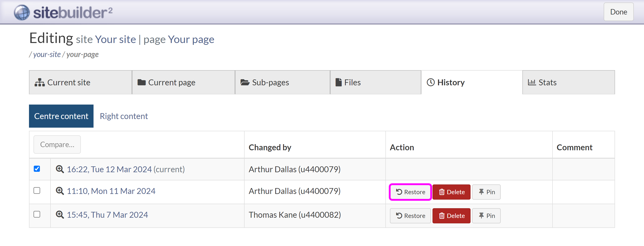Click magnifier icon beside 11:10 Mon revision
The height and width of the screenshot is (246, 644).
click(x=60, y=191)
